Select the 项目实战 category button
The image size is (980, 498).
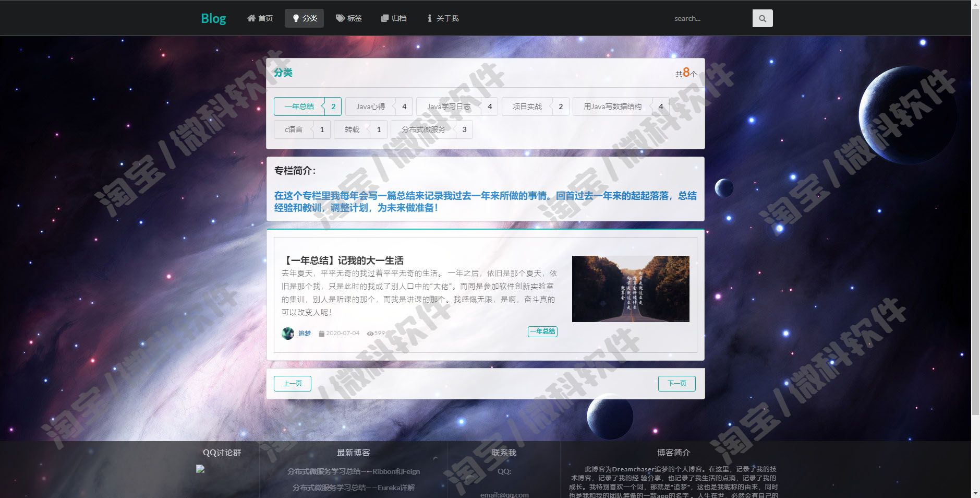tap(527, 106)
